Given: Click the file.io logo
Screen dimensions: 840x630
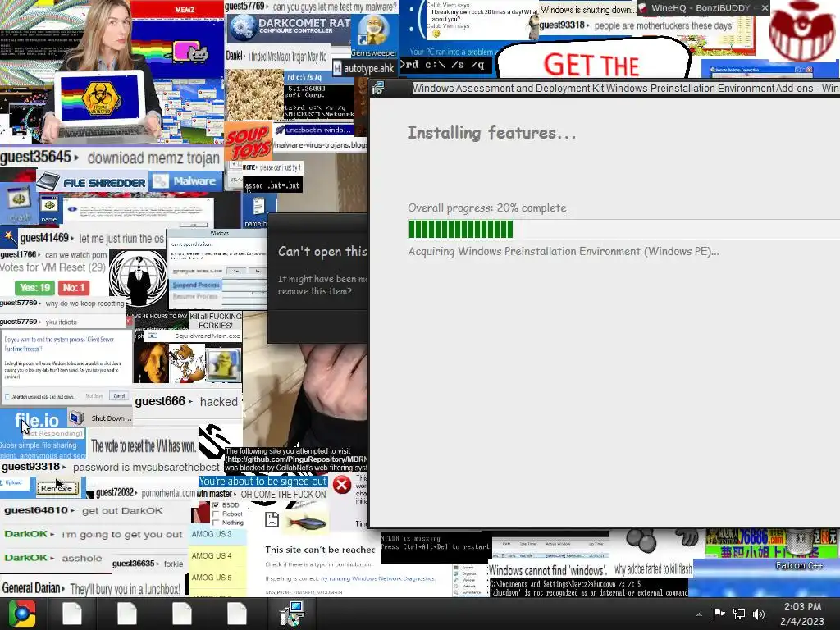Looking at the screenshot, I should [36, 420].
